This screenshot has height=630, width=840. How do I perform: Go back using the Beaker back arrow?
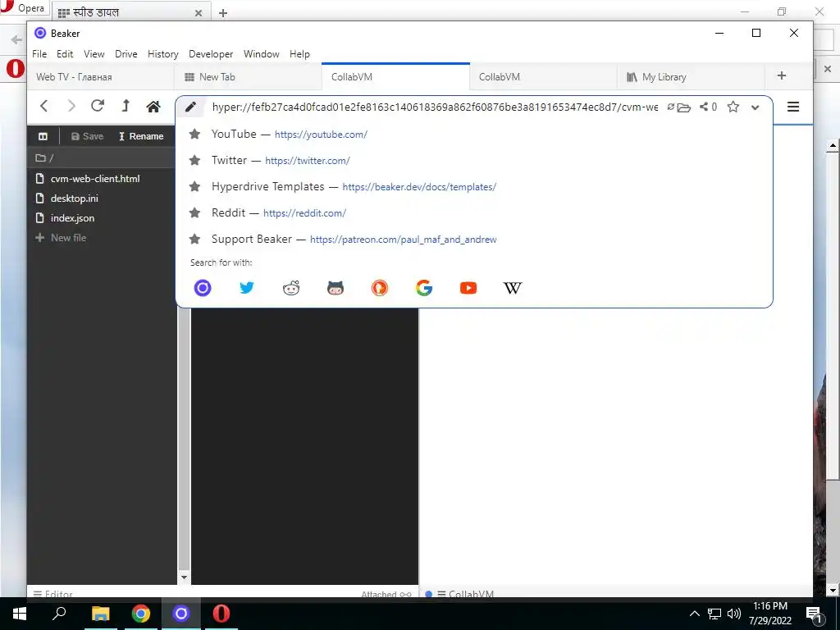pos(44,106)
